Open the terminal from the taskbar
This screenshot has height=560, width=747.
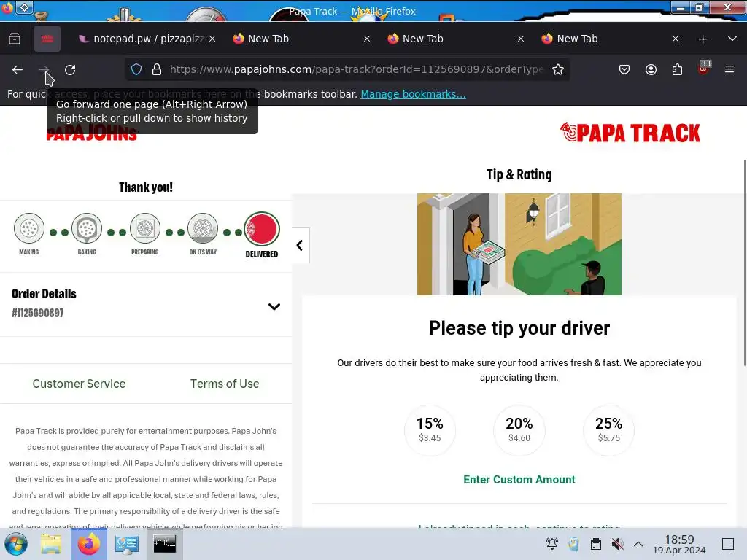pos(164,544)
